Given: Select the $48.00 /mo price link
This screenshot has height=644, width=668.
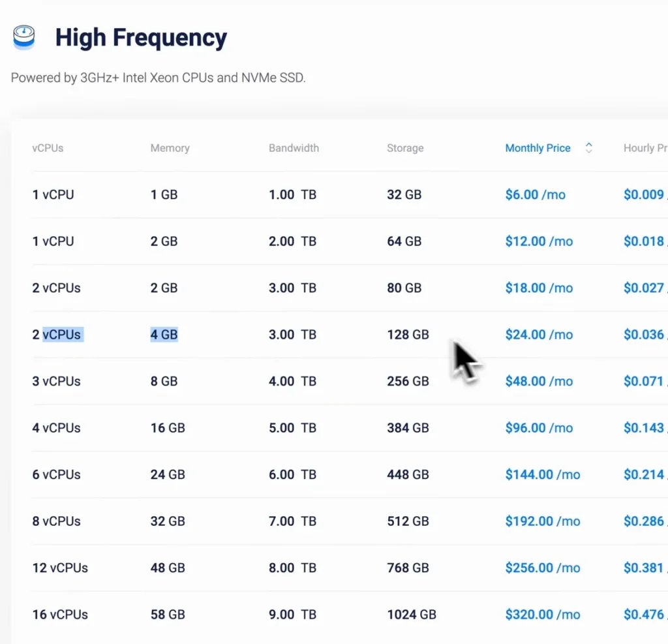Looking at the screenshot, I should [539, 382].
